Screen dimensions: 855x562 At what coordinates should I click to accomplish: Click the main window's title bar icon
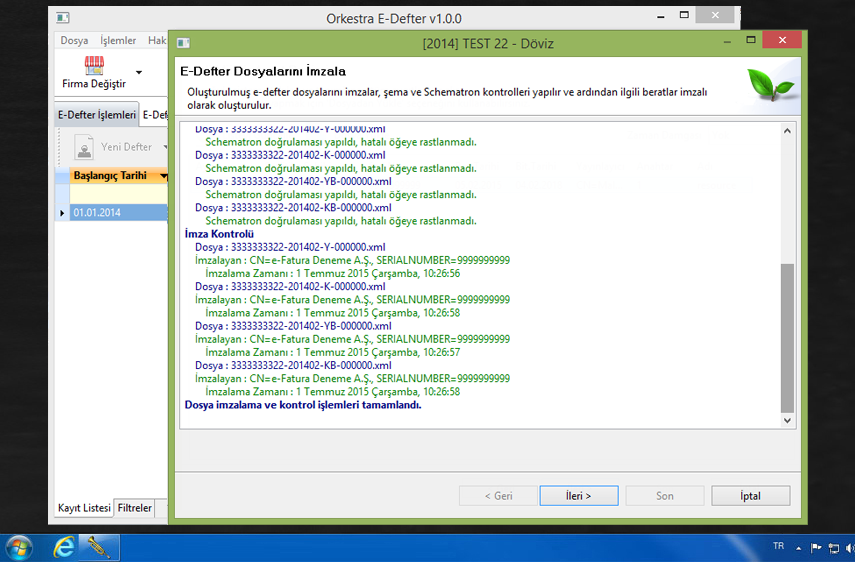click(x=63, y=18)
